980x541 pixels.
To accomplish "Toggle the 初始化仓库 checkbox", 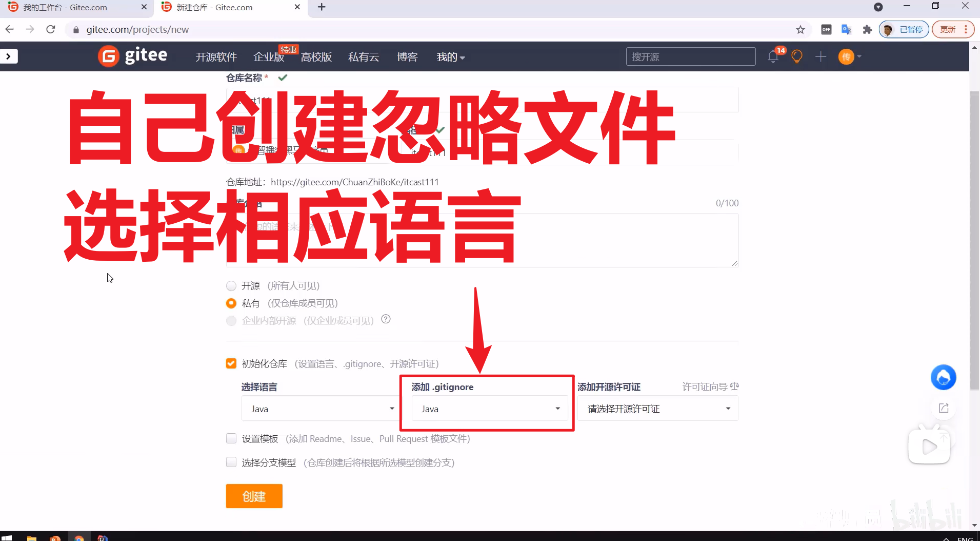I will pos(231,363).
